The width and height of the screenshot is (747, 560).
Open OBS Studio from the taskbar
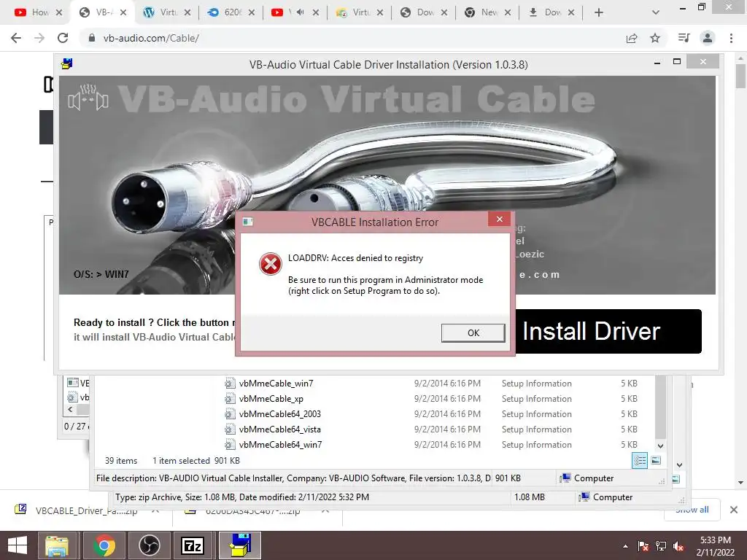tap(149, 545)
